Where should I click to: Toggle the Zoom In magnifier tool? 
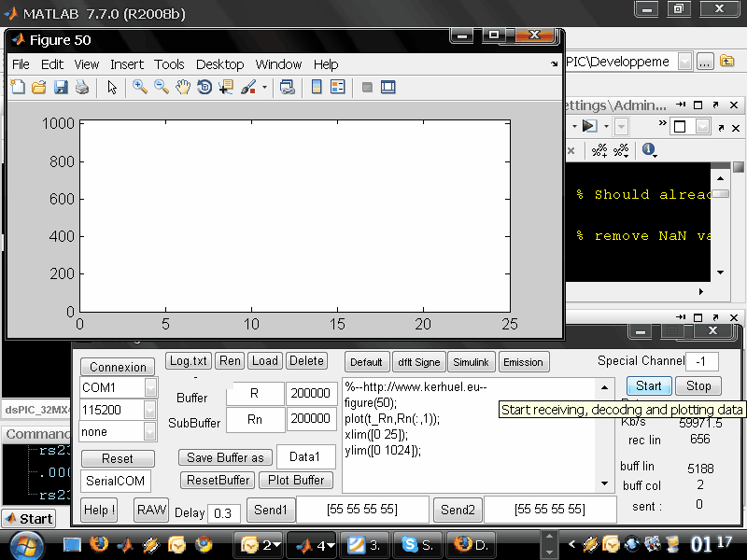tap(140, 87)
